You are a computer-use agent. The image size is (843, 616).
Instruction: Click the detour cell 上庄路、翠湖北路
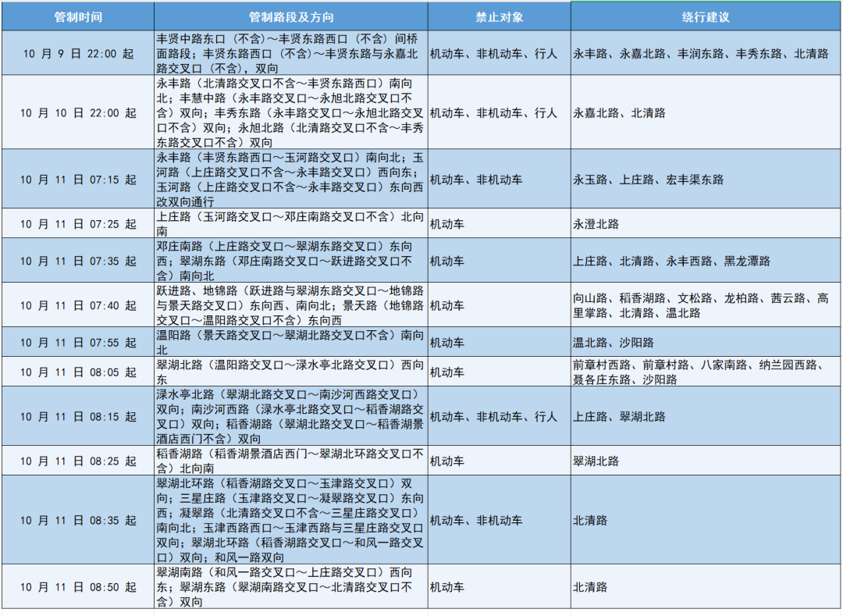706,416
